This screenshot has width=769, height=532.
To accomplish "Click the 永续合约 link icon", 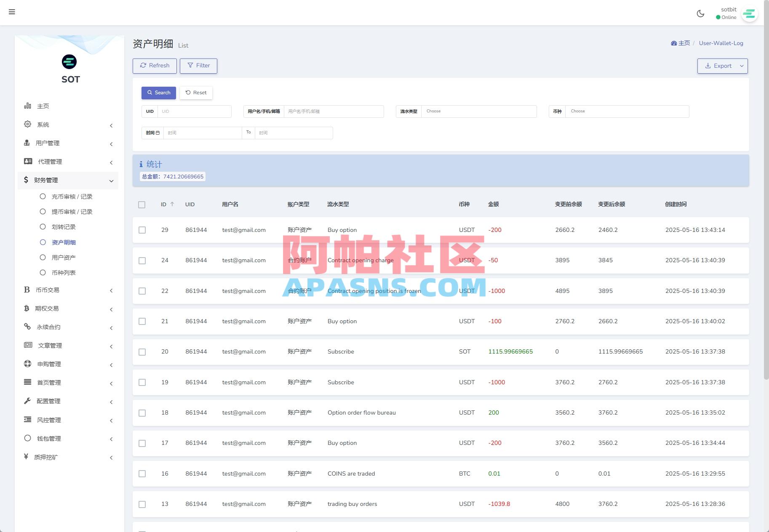I will [x=27, y=327].
